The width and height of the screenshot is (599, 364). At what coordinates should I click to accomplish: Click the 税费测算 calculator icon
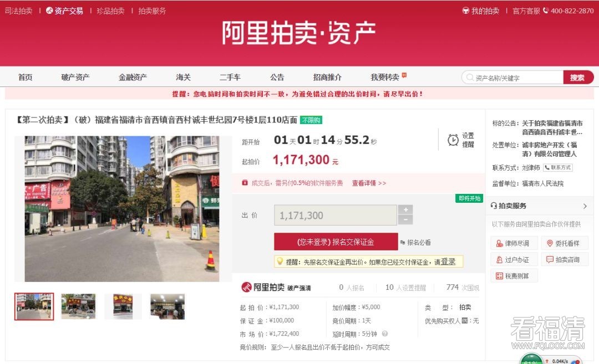pyautogui.click(x=499, y=276)
